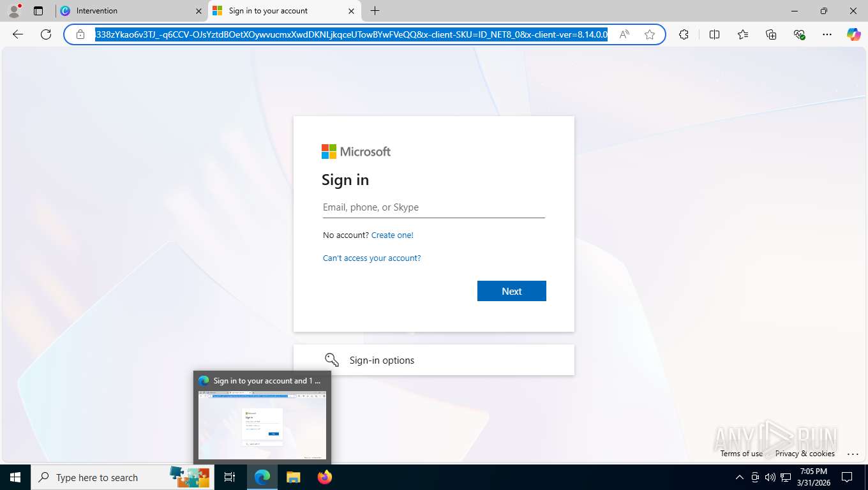Open the network tray icon
This screenshot has width=868, height=490.
[x=786, y=477]
